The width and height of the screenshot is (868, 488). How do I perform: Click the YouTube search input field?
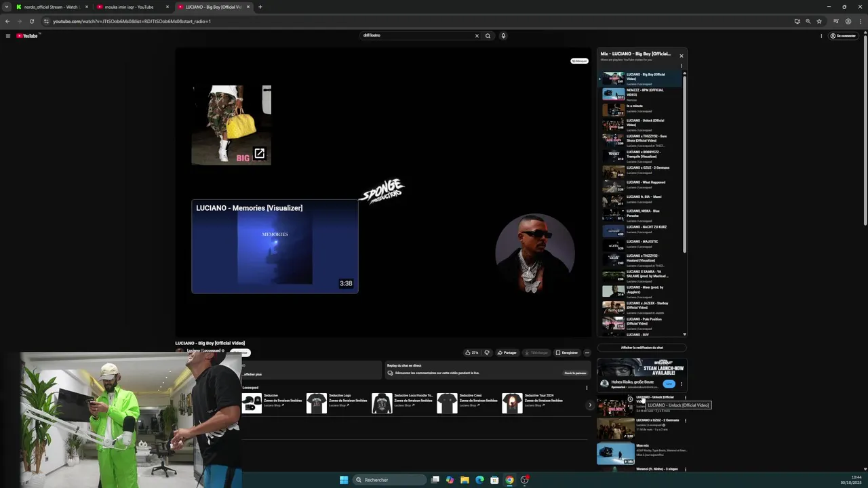pos(417,36)
